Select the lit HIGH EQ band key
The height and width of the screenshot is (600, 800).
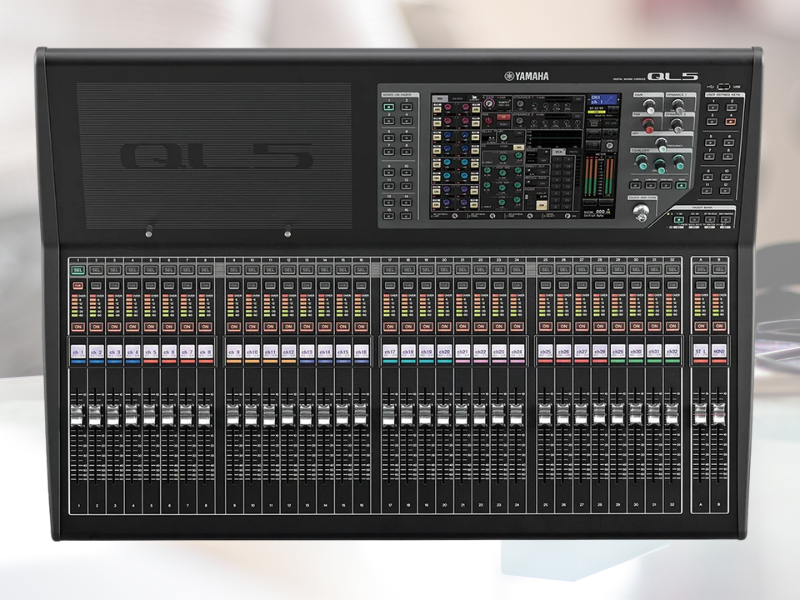pyautogui.click(x=681, y=185)
